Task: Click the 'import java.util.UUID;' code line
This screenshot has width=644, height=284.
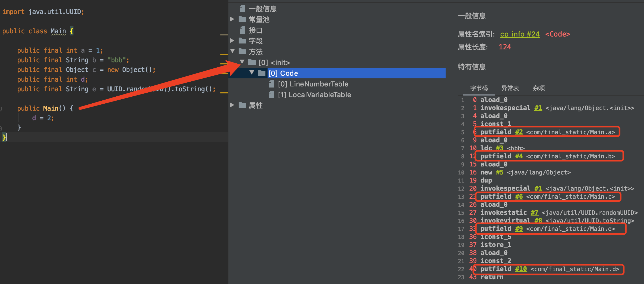Action: 43,12
